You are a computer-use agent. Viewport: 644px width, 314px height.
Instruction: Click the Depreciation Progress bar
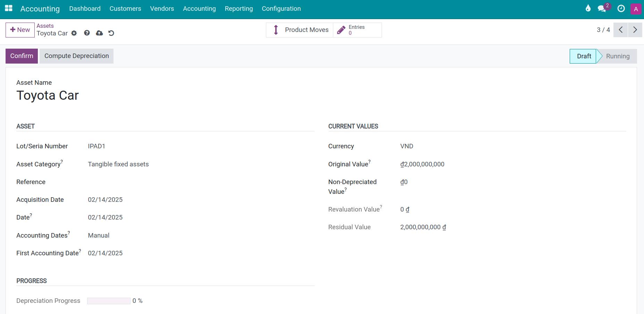109,301
